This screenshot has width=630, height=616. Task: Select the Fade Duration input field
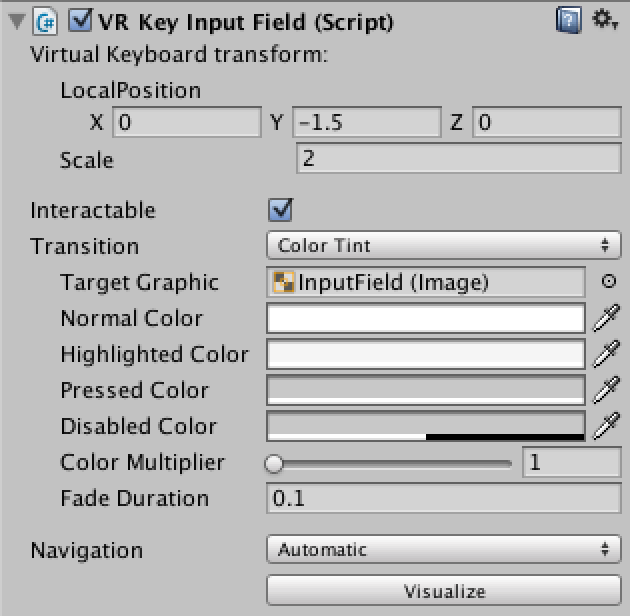(443, 498)
